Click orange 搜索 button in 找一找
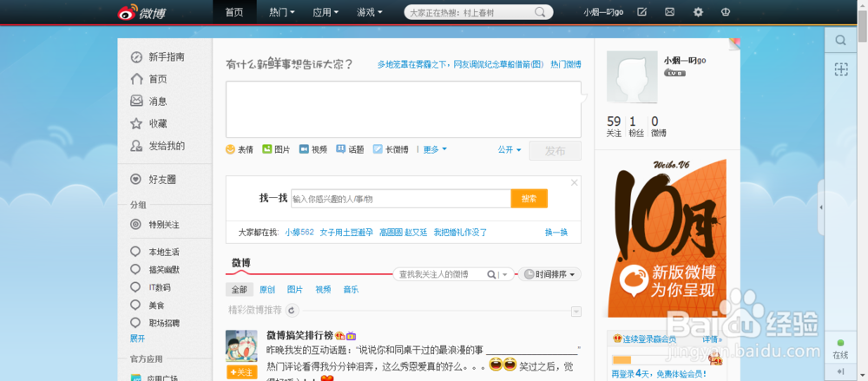Viewport: 868px width, 381px height. click(529, 199)
